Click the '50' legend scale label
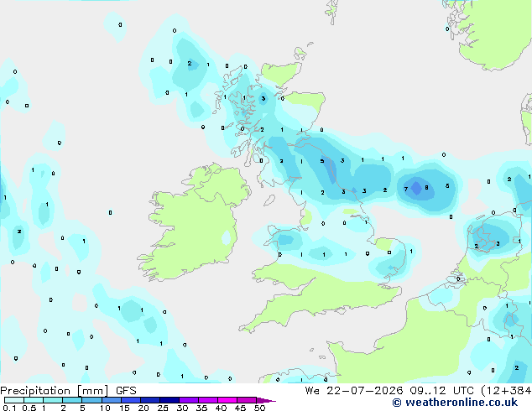532x411 pixels. coord(259,408)
